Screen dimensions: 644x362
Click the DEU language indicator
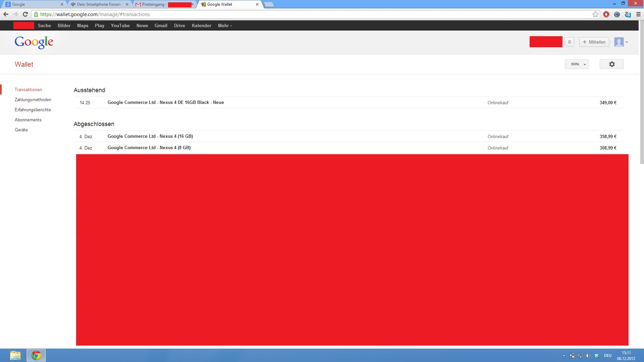[x=607, y=356]
